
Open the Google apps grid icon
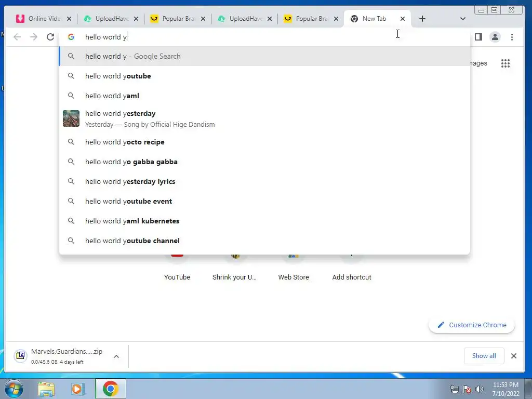[506, 63]
